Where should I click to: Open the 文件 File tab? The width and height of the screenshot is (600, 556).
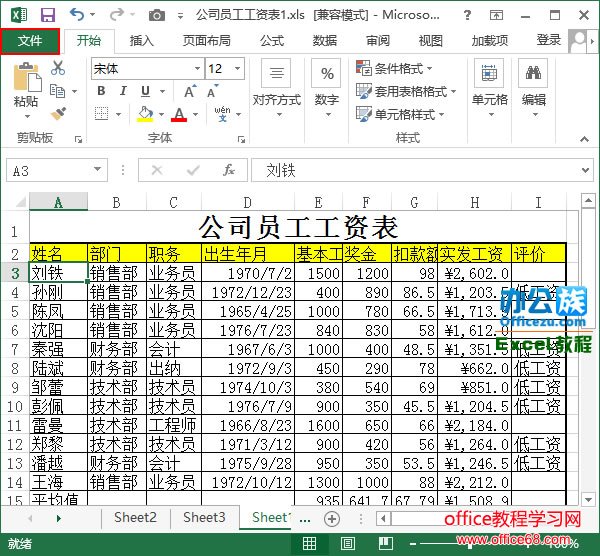pos(30,41)
